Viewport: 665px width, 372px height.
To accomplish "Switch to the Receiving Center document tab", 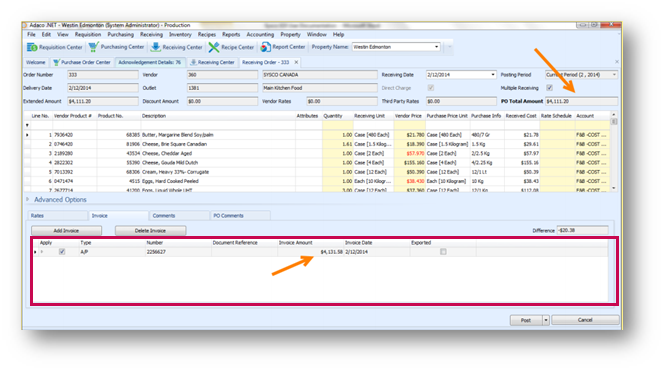I will pos(212,62).
